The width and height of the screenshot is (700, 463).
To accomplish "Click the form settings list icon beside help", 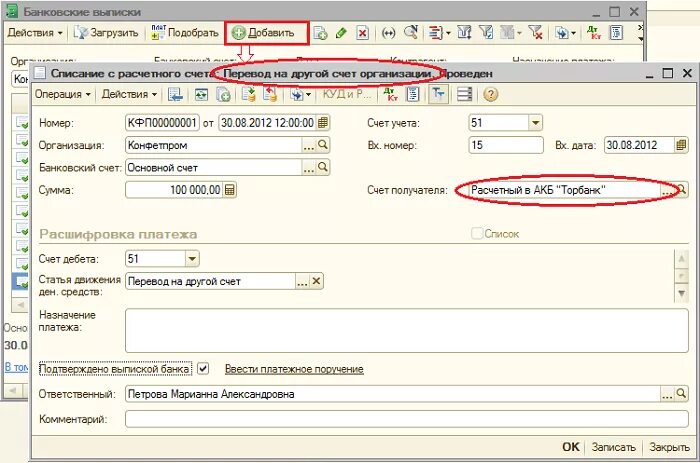I will 464,94.
